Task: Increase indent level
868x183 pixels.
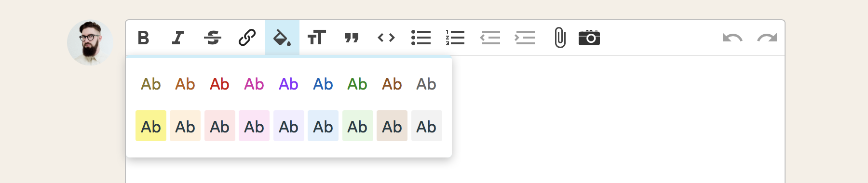Action: [x=525, y=38]
